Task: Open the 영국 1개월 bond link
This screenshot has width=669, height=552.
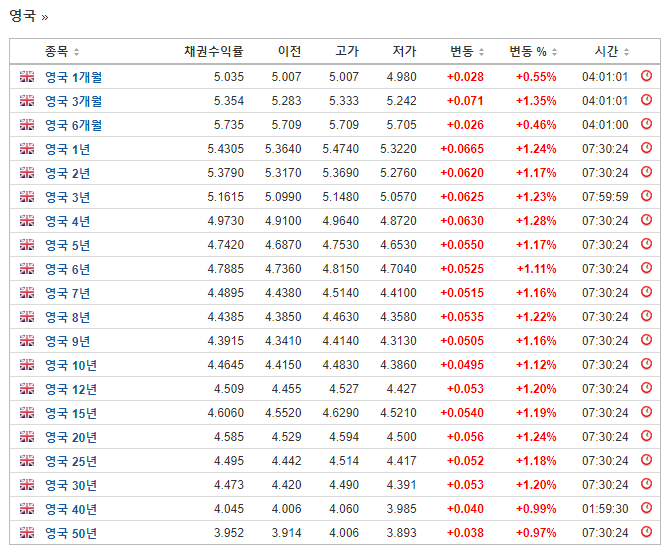Action: coord(73,77)
